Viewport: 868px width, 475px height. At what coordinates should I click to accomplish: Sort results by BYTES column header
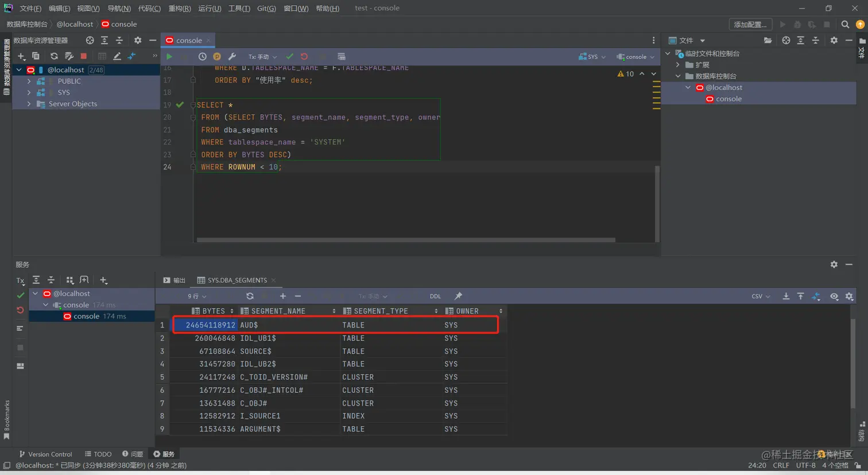click(213, 311)
